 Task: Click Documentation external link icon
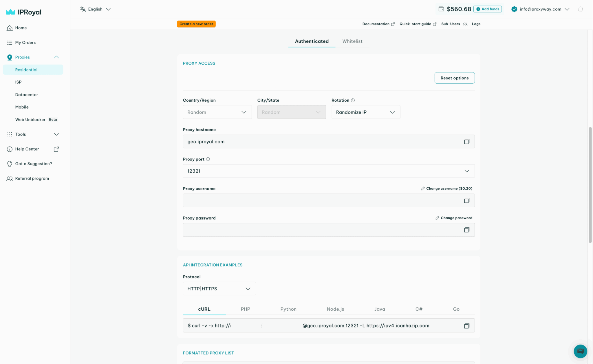click(x=393, y=24)
